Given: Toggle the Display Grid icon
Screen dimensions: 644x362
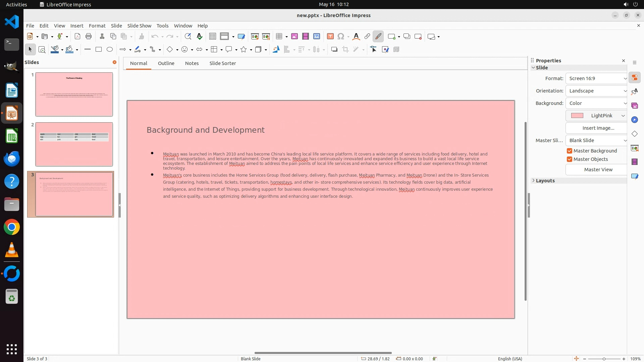Looking at the screenshot, I should (x=212, y=37).
